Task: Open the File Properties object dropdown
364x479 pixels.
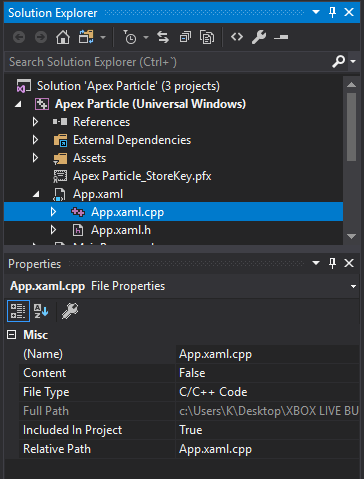Action: (x=353, y=286)
